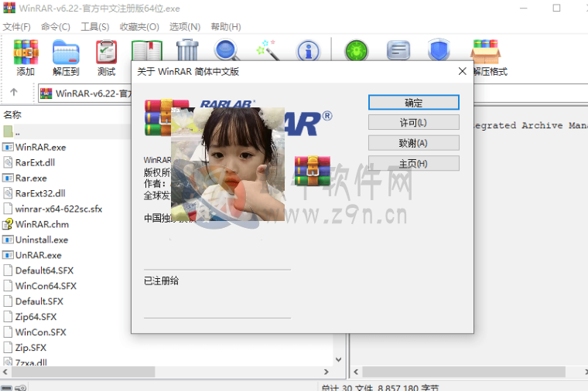The height and width of the screenshot is (391, 588).
Task: Click the child photo thumbnail overlay
Action: tap(227, 164)
